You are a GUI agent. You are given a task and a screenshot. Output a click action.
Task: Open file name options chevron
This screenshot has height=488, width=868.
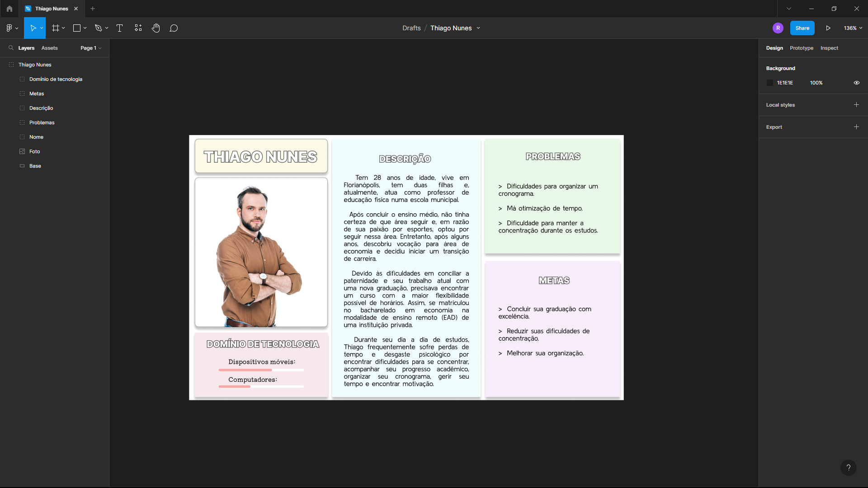pos(478,28)
